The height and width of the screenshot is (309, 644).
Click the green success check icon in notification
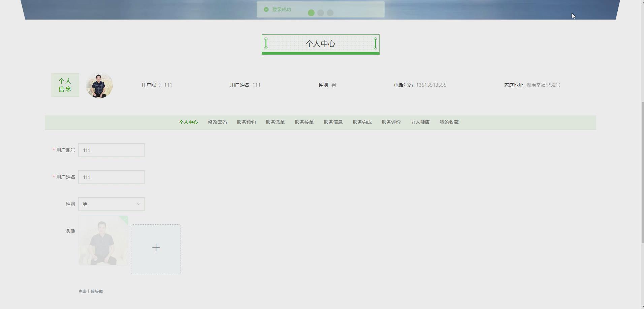(266, 9)
